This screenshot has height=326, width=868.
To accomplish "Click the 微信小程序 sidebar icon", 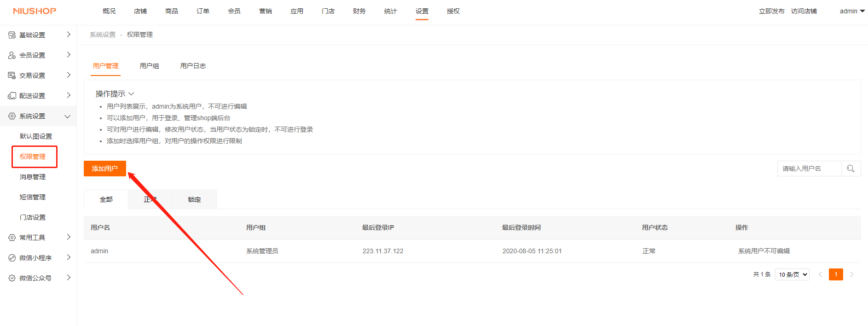I will (12, 258).
